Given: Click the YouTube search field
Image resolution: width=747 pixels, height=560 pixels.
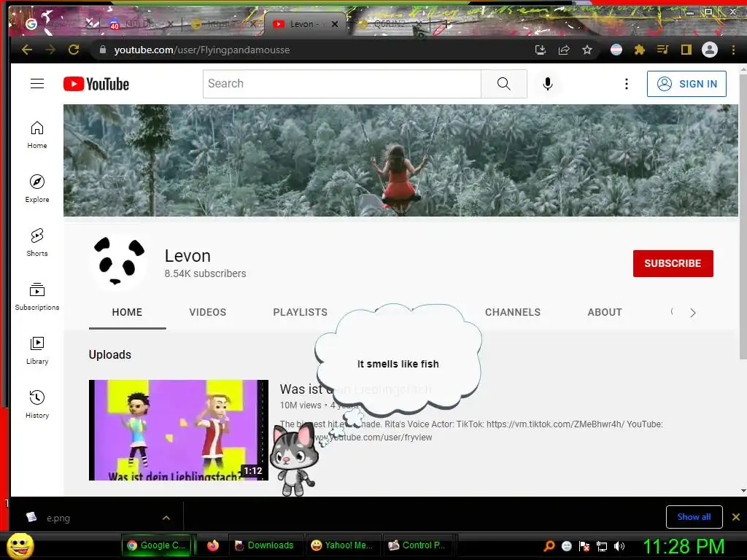Looking at the screenshot, I should (x=342, y=84).
